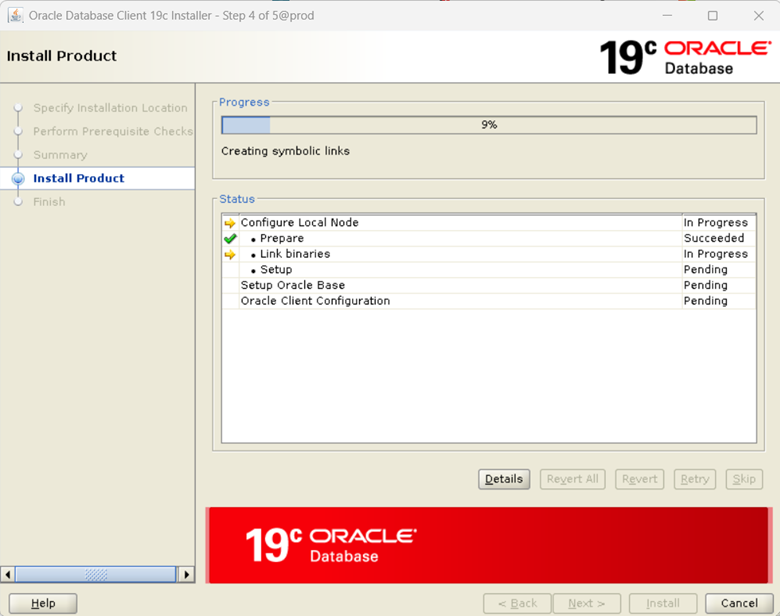Click the Finish step bullet
Screen dimensions: 780x616
[x=18, y=202]
